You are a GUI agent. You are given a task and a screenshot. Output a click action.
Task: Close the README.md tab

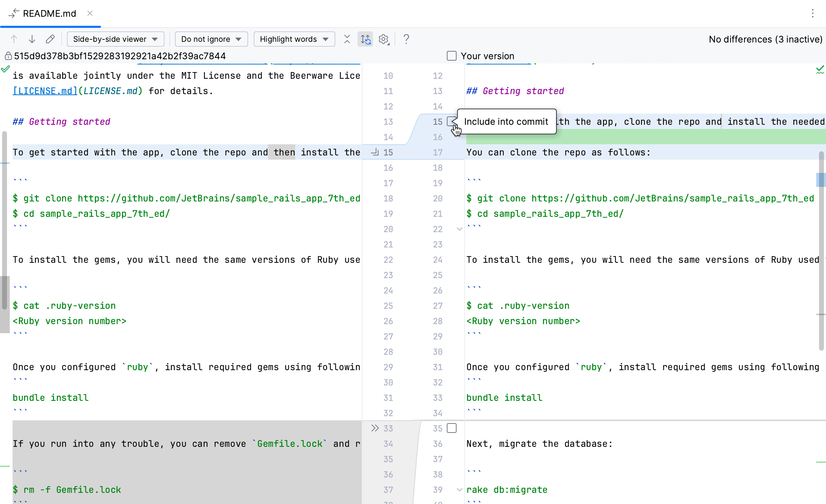point(90,13)
